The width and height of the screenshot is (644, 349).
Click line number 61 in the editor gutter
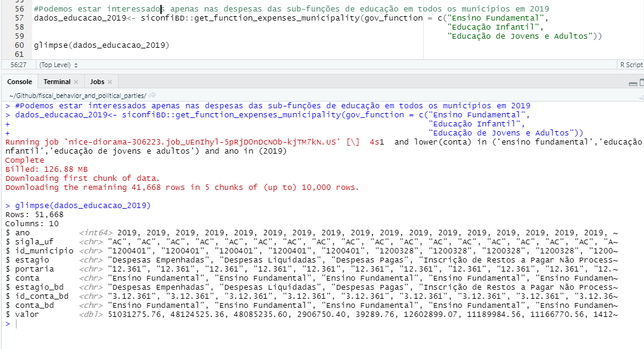coord(19,54)
